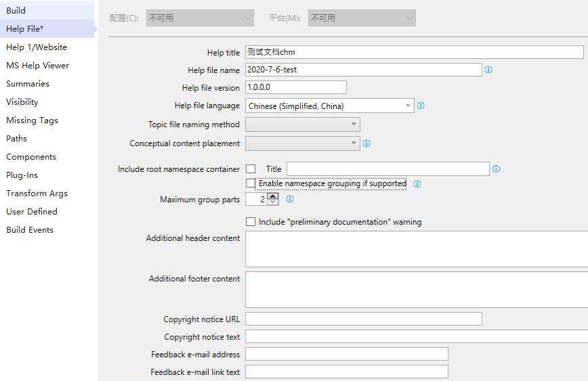
Task: Increase Maximum group parts value
Action: (273, 196)
